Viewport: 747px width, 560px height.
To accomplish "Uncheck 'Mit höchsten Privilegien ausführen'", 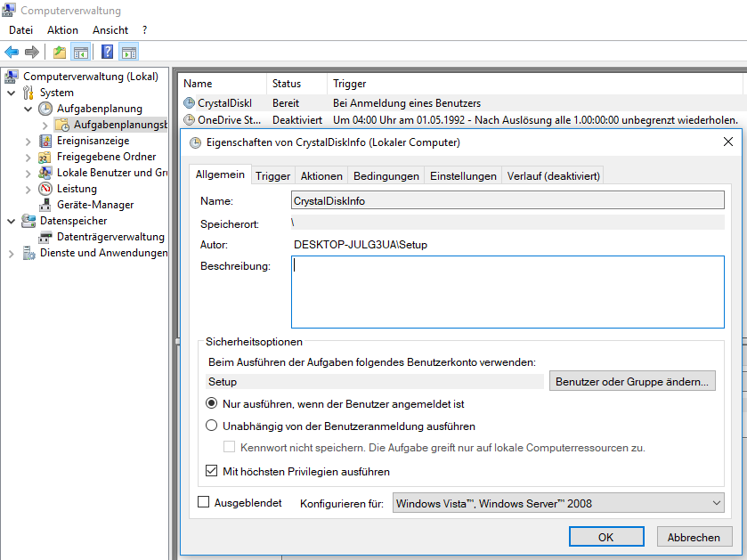I will click(x=212, y=471).
